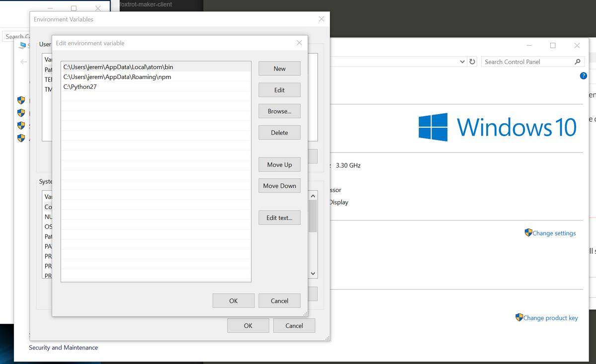Refresh the Control Panel address bar
The height and width of the screenshot is (364, 596).
coord(472,62)
